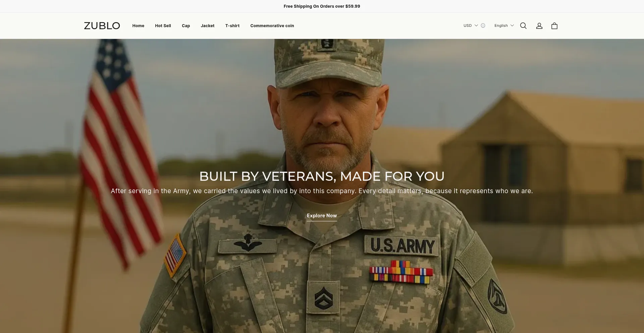Expand the chevron arrow next to USD
The image size is (644, 333).
coord(476,25)
